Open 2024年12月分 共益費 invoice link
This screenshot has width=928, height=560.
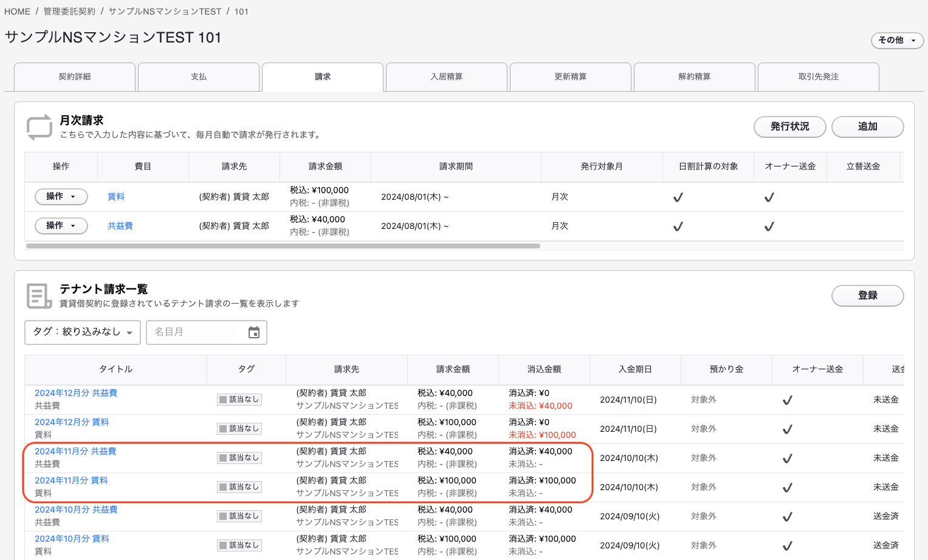pyautogui.click(x=76, y=393)
